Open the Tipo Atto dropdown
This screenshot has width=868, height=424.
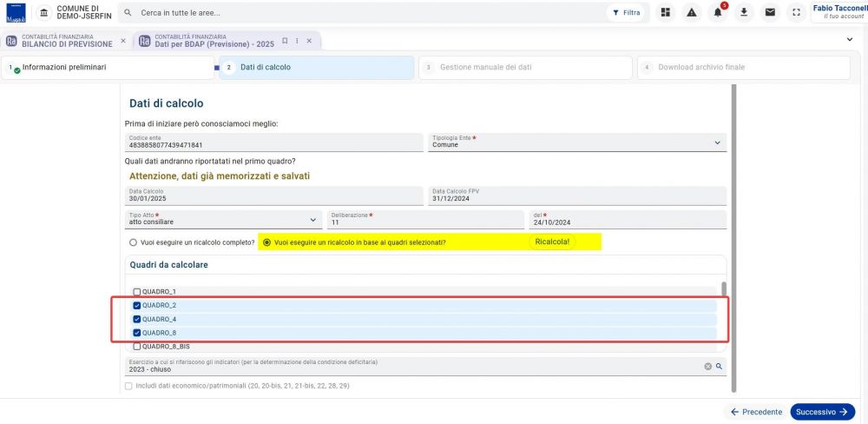(x=223, y=220)
